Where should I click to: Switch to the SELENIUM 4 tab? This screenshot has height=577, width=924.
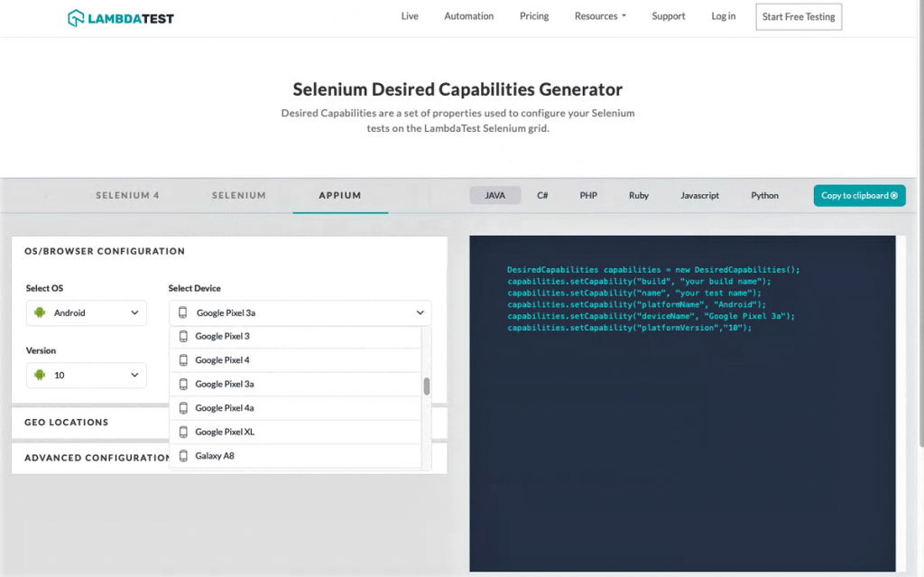[126, 195]
